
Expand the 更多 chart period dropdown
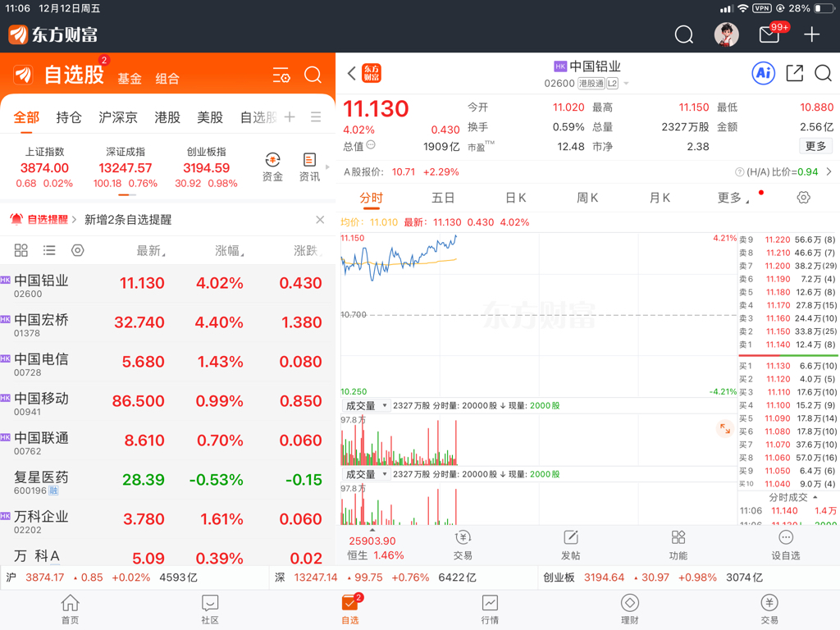click(x=733, y=198)
